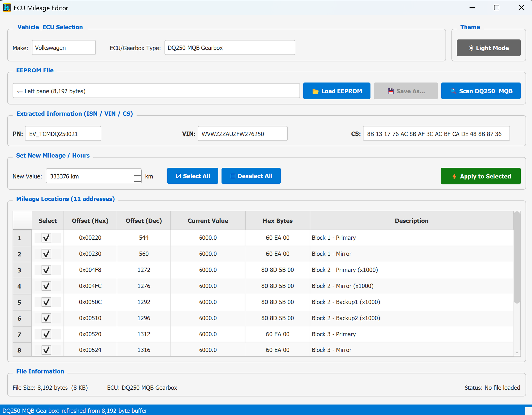This screenshot has width=532, height=415.
Task: Click the New Value spinner arrows
Action: tap(137, 176)
